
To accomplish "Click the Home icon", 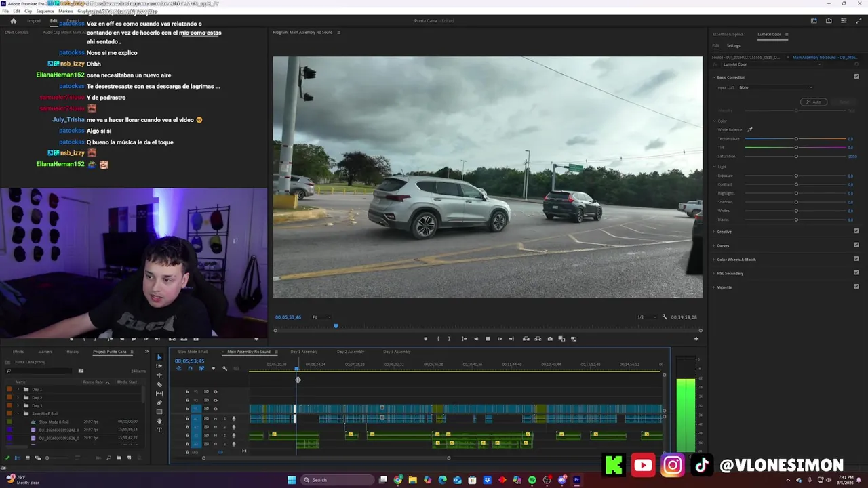I will tap(13, 21).
